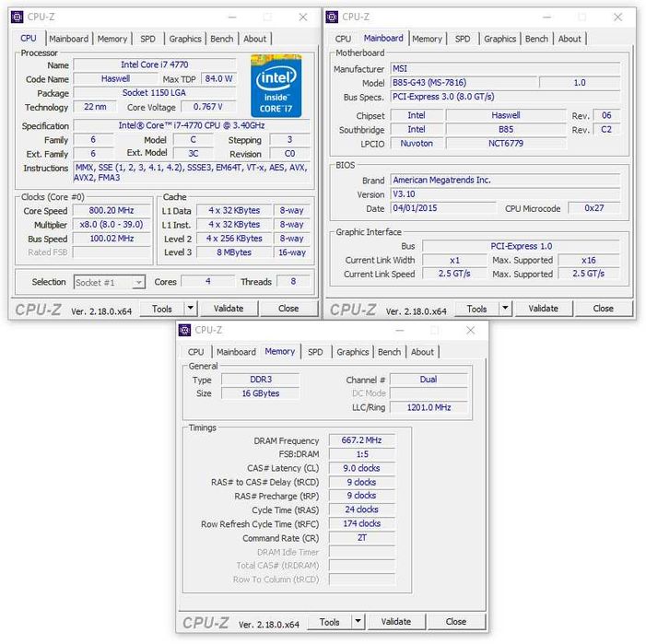The width and height of the screenshot is (646, 644).
Task: Click the Tools button in the Mainboard window
Action: pos(476,309)
